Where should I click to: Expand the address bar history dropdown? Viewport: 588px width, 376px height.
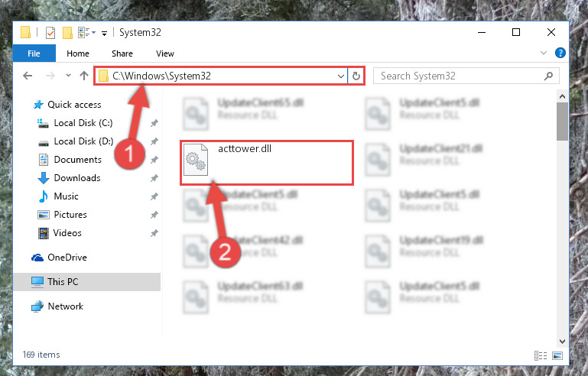tap(340, 76)
